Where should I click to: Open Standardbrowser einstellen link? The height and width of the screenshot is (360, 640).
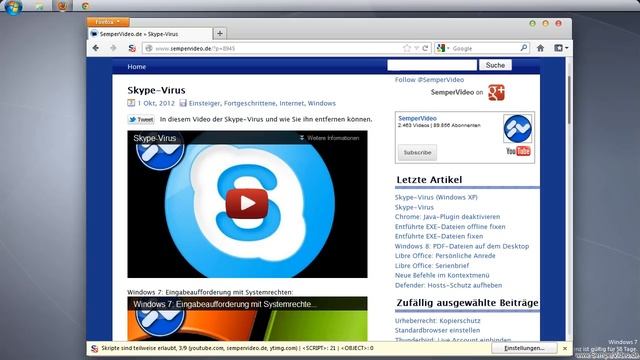coord(437,330)
